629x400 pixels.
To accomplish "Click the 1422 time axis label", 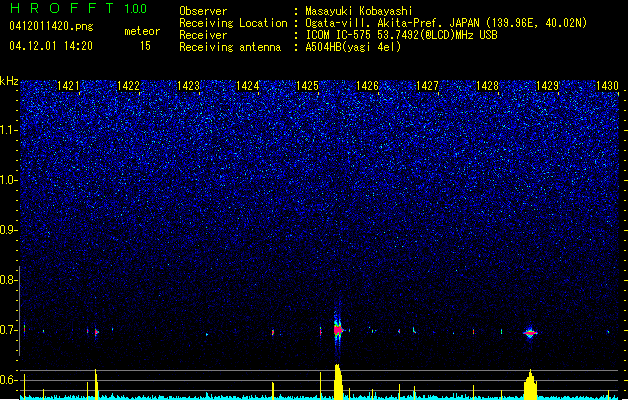I will (x=128, y=86).
